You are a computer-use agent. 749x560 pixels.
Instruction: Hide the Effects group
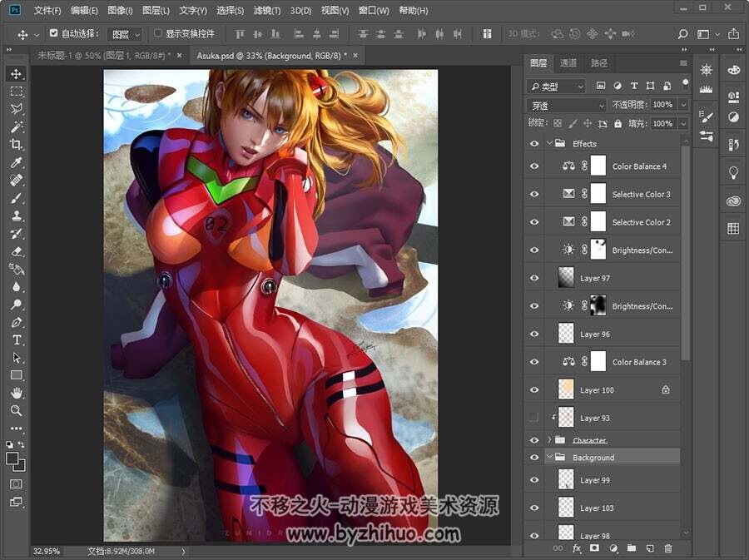pyautogui.click(x=534, y=143)
